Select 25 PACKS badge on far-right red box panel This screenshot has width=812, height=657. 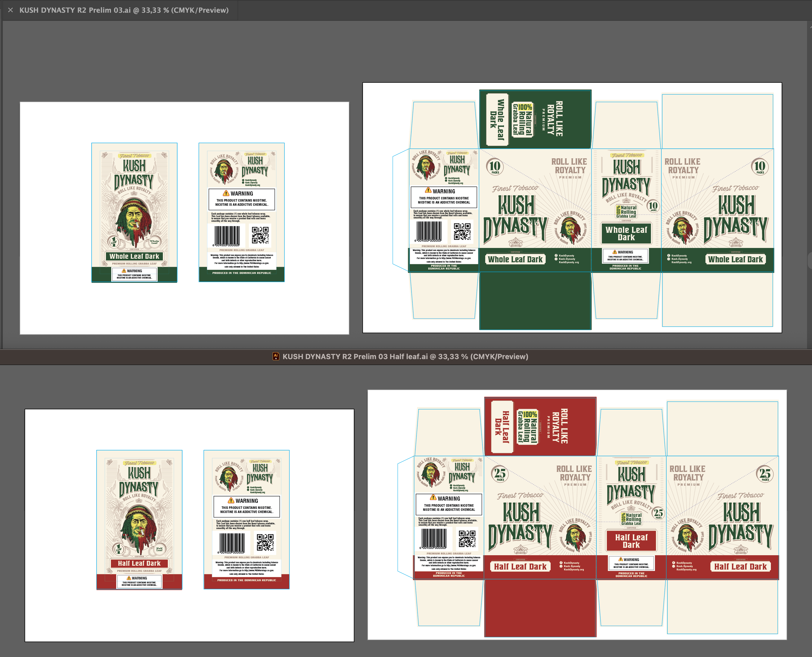765,474
